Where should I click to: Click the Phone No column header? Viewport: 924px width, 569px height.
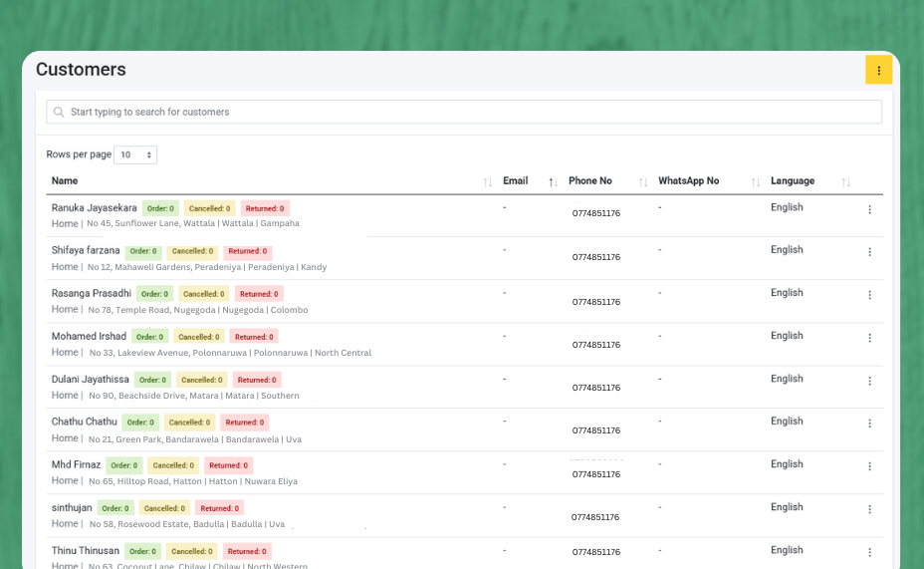click(x=589, y=181)
